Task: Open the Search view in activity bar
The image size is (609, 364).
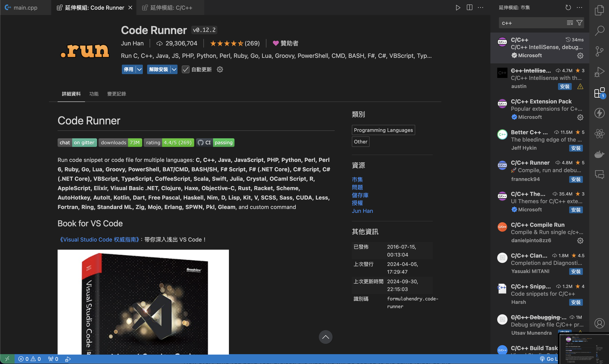Action: click(599, 31)
